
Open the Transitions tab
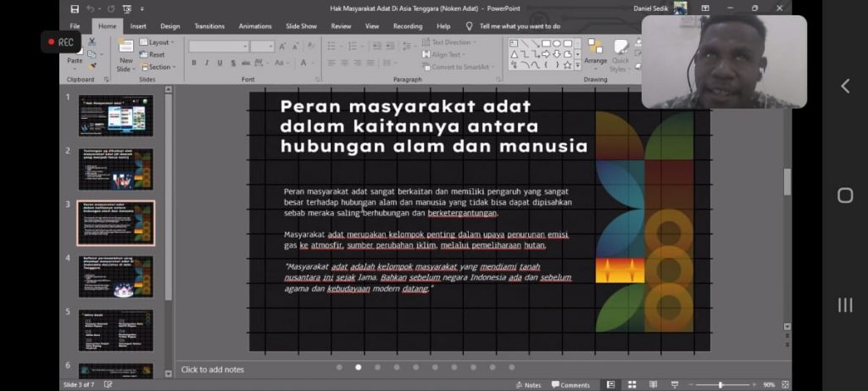coord(209,26)
